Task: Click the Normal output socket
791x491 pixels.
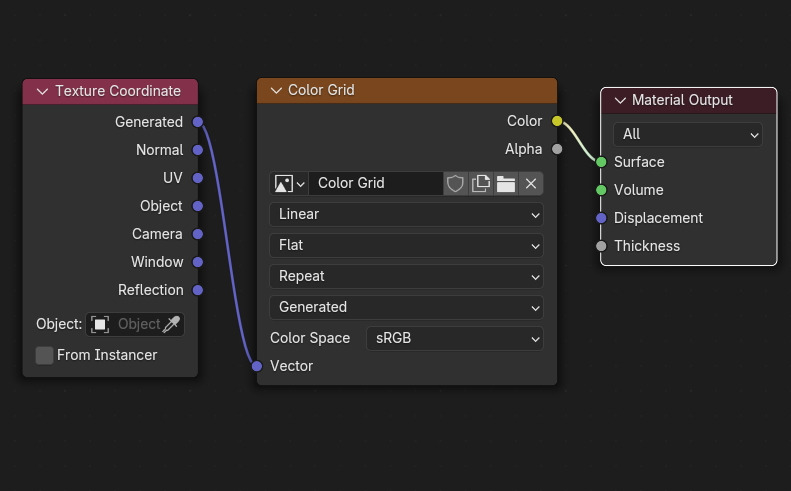Action: pyautogui.click(x=198, y=150)
